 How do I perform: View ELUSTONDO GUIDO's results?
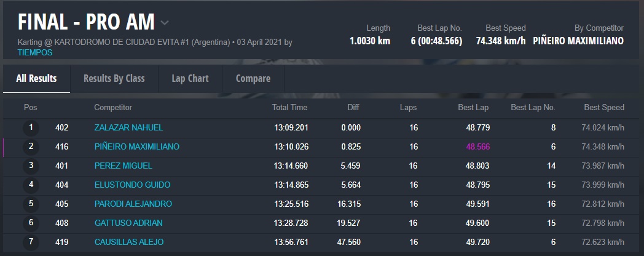click(132, 185)
